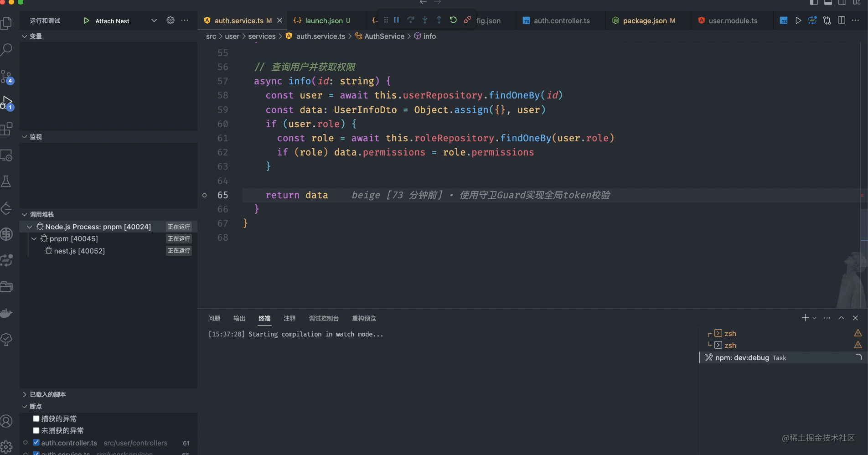Image resolution: width=868 pixels, height=455 pixels.
Task: Open Source Control in the activity bar
Action: click(7, 76)
